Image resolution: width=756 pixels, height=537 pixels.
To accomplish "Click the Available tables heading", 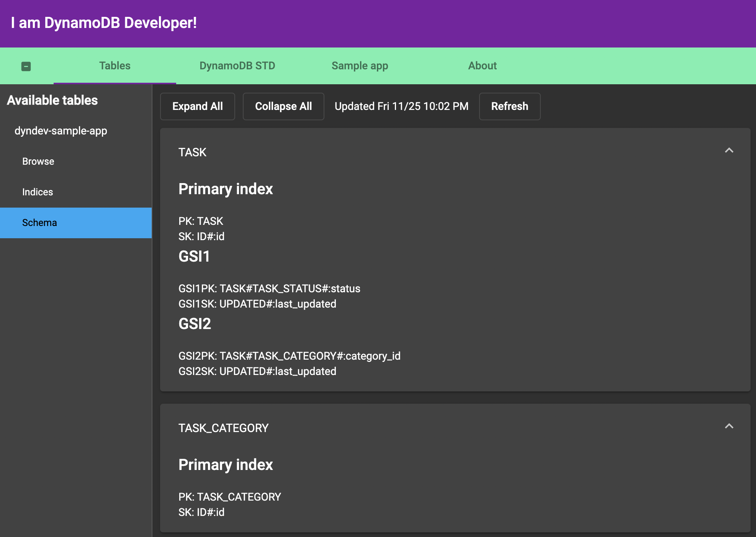I will (52, 100).
